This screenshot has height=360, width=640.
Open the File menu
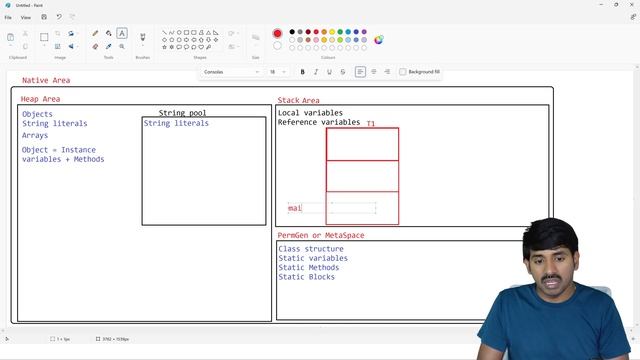point(8,18)
